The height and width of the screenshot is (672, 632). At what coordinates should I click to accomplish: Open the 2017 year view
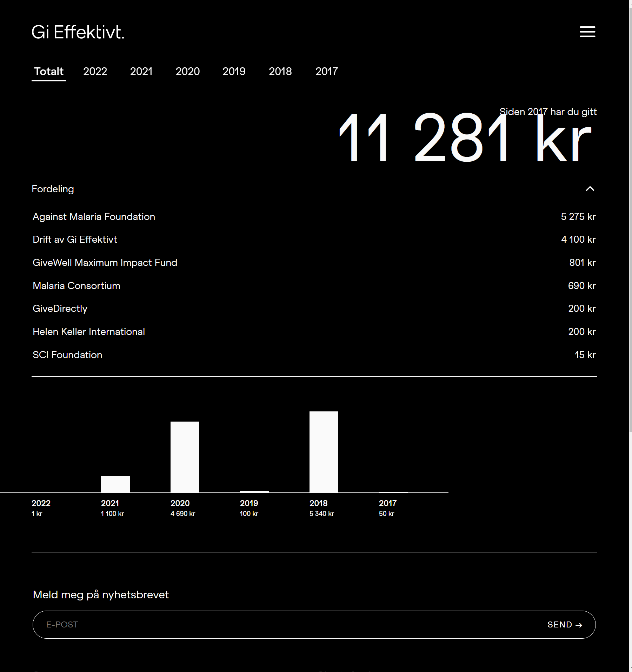pos(326,71)
